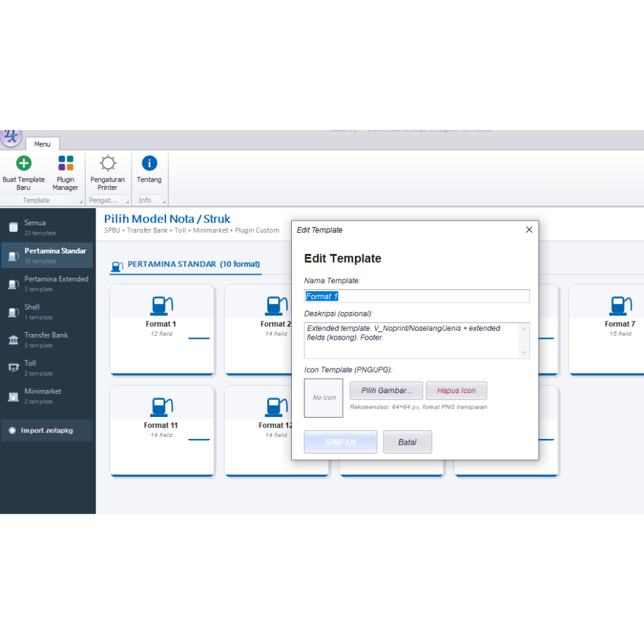Screen dimensions: 644x644
Task: Open the Plugin Manager
Action: point(65,171)
